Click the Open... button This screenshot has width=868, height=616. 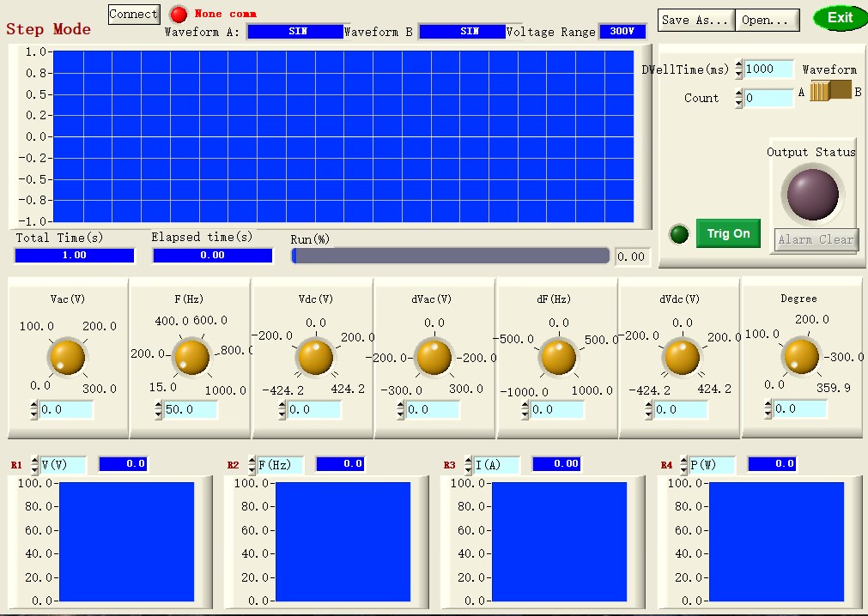coord(767,20)
